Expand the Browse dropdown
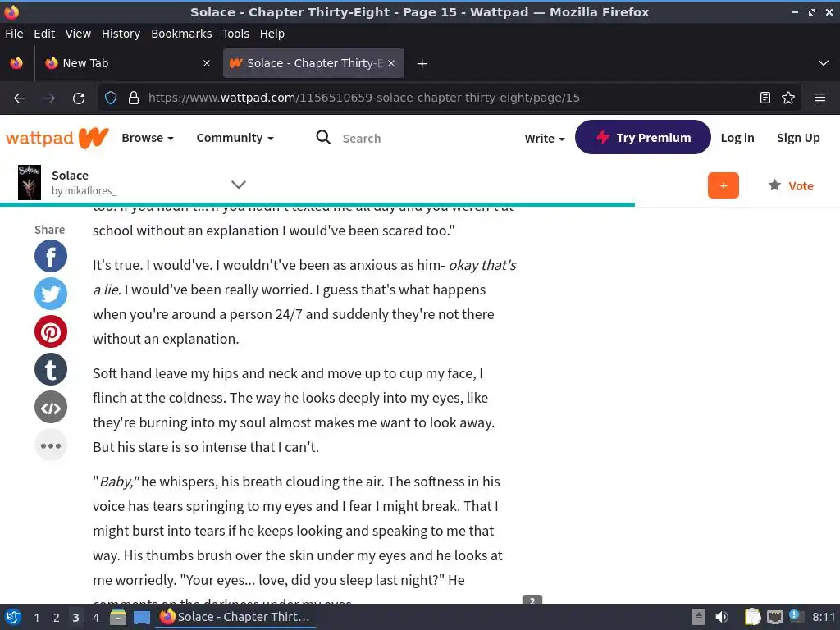Screen dimensions: 840x630 [148, 138]
